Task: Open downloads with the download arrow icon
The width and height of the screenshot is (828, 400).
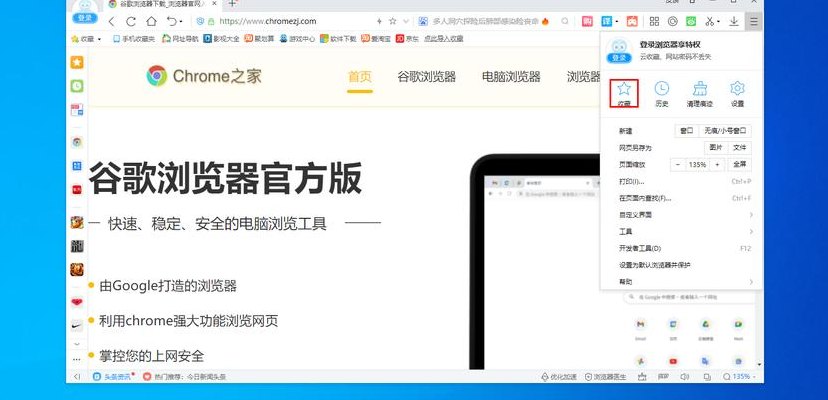Action: 734,21
